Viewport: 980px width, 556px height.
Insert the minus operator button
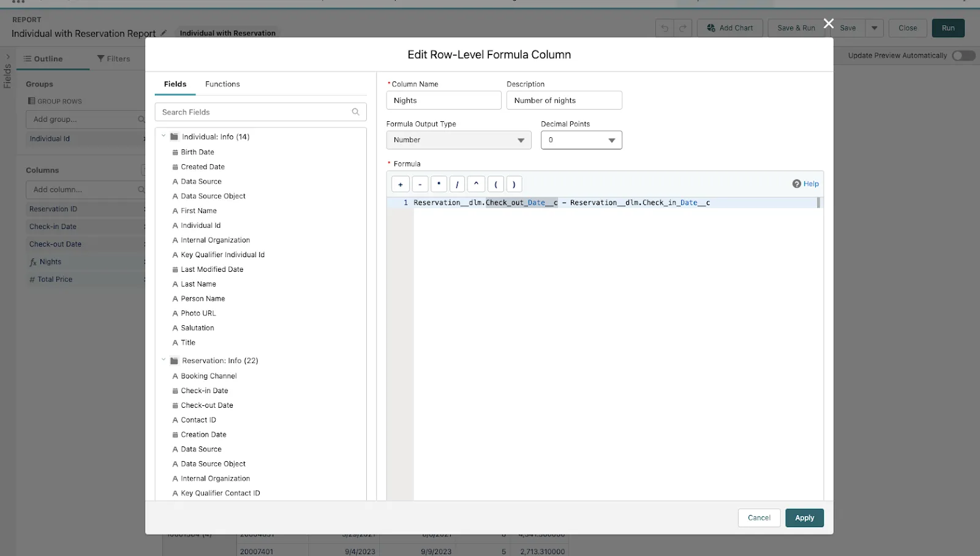click(x=420, y=184)
